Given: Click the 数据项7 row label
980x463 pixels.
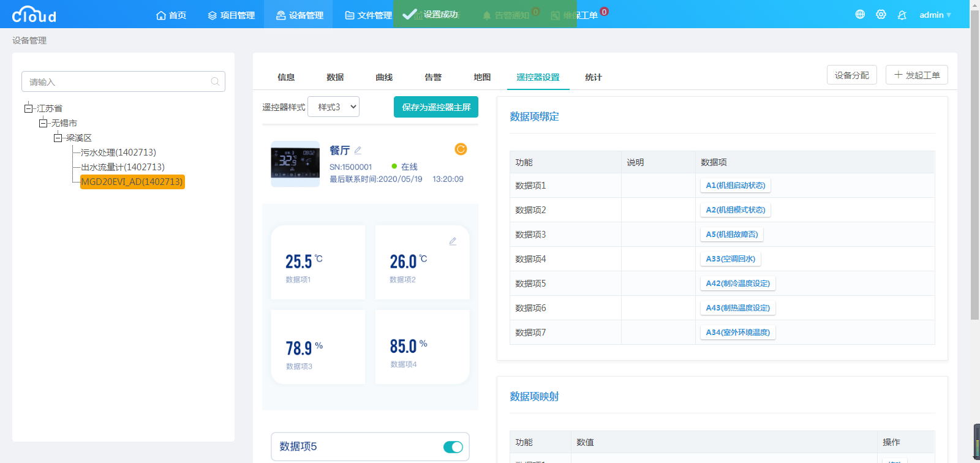Looking at the screenshot, I should click(530, 333).
